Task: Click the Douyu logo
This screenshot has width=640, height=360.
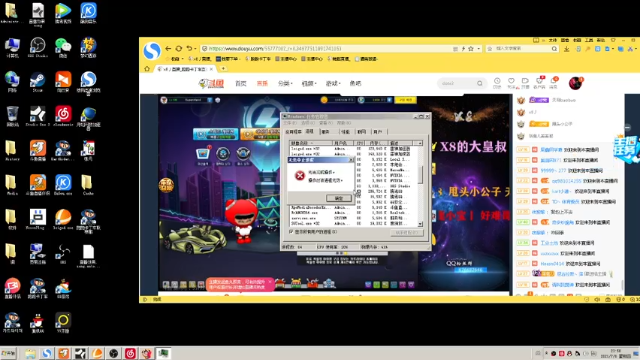Action: (211, 84)
